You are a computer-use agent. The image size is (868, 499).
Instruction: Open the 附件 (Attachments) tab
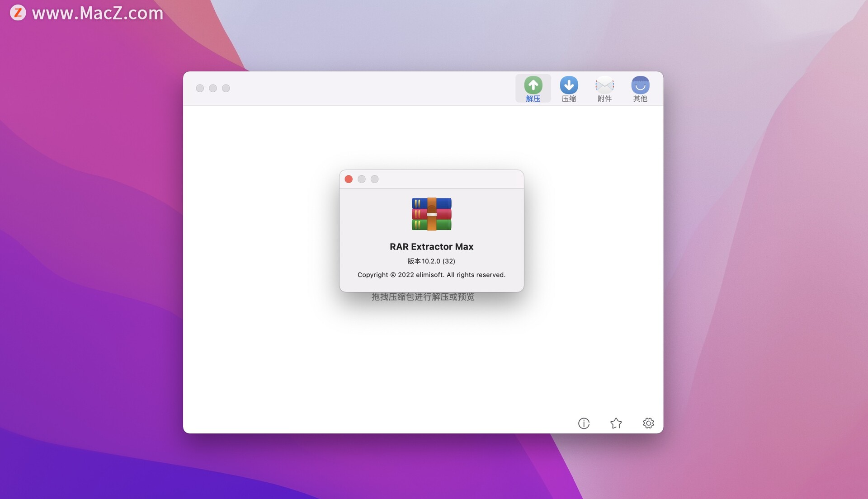(x=604, y=89)
